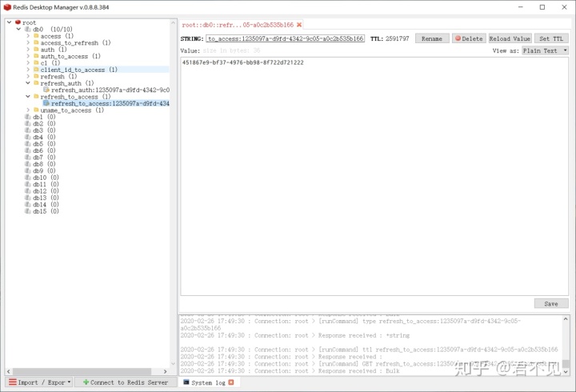Close the root::db0::refr key tab
Image resolution: width=576 pixels, height=392 pixels.
(x=299, y=25)
